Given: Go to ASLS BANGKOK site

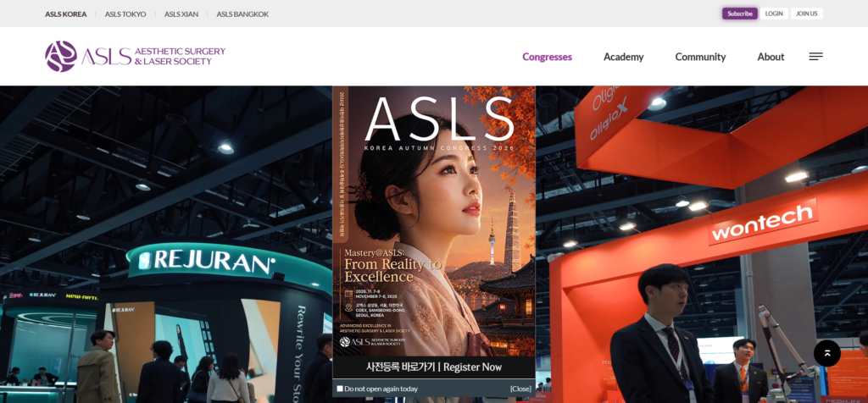Looking at the screenshot, I should tap(242, 14).
